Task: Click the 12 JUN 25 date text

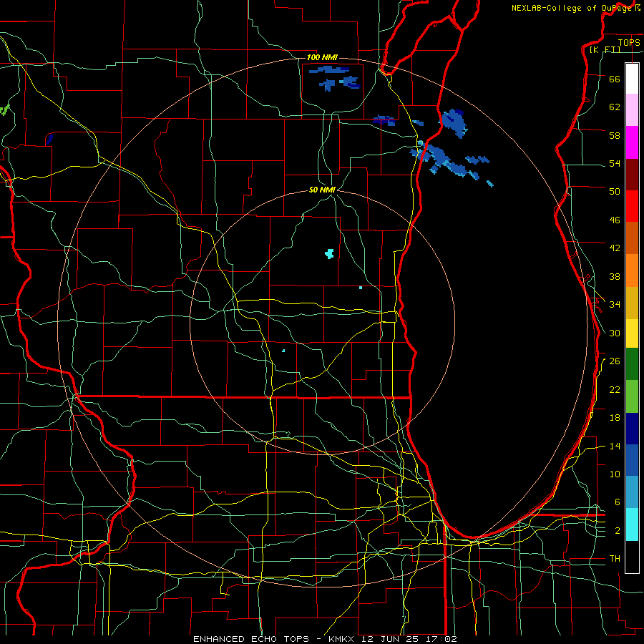Action: click(390, 639)
